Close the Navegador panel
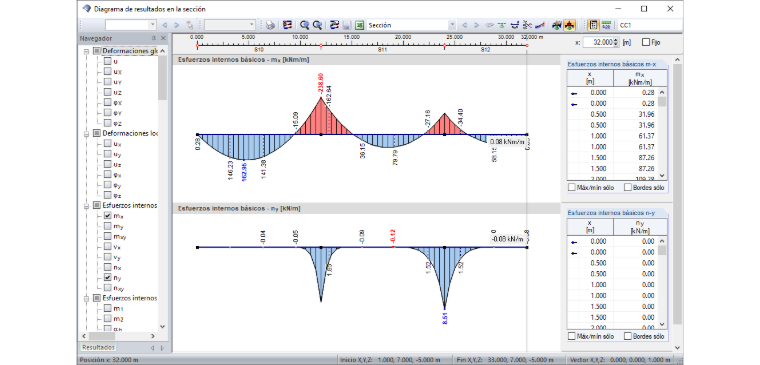Screen dimensions: 760x365 [163, 38]
